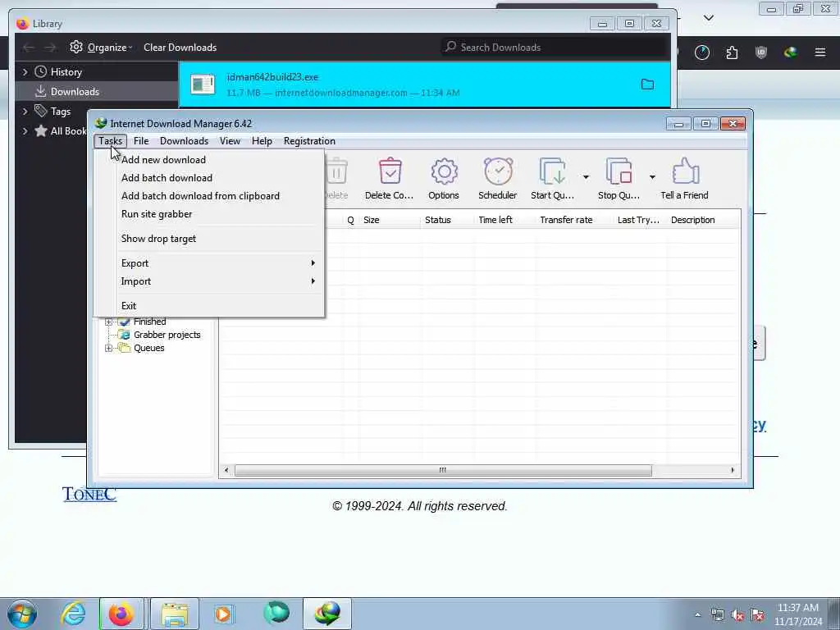Choose Exit from Tasks menu
This screenshot has height=630, width=840.
tap(219, 306)
